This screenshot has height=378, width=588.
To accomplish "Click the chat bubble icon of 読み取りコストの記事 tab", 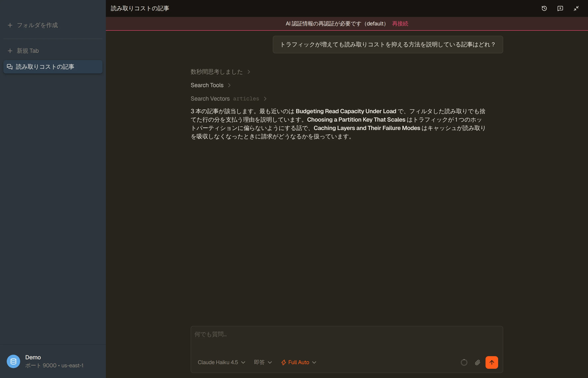I will point(10,67).
